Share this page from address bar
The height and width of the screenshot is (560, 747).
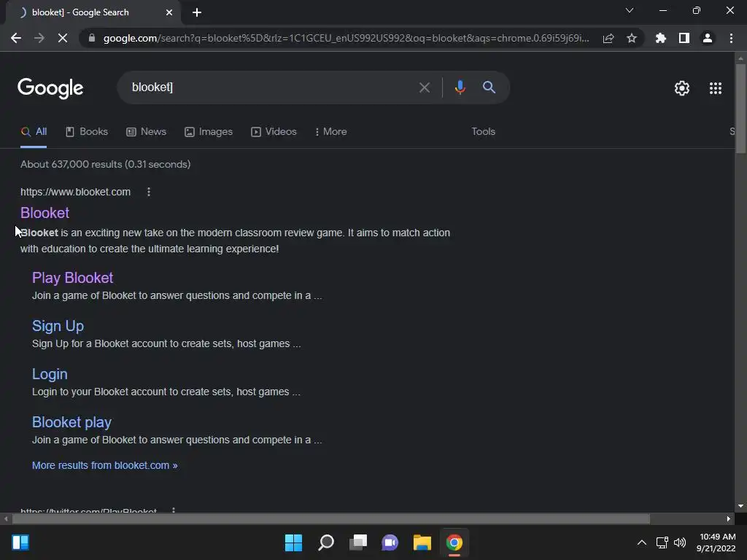tap(608, 38)
